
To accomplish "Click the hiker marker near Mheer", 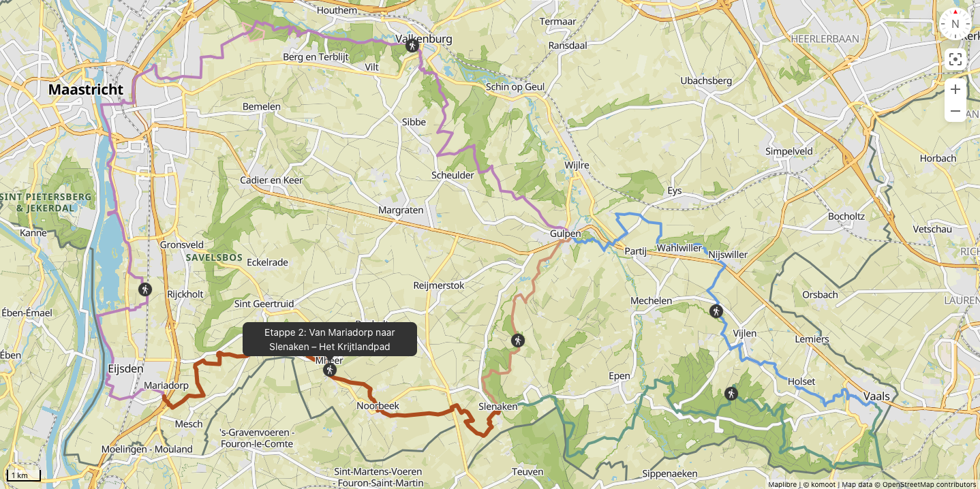I will click(x=330, y=370).
